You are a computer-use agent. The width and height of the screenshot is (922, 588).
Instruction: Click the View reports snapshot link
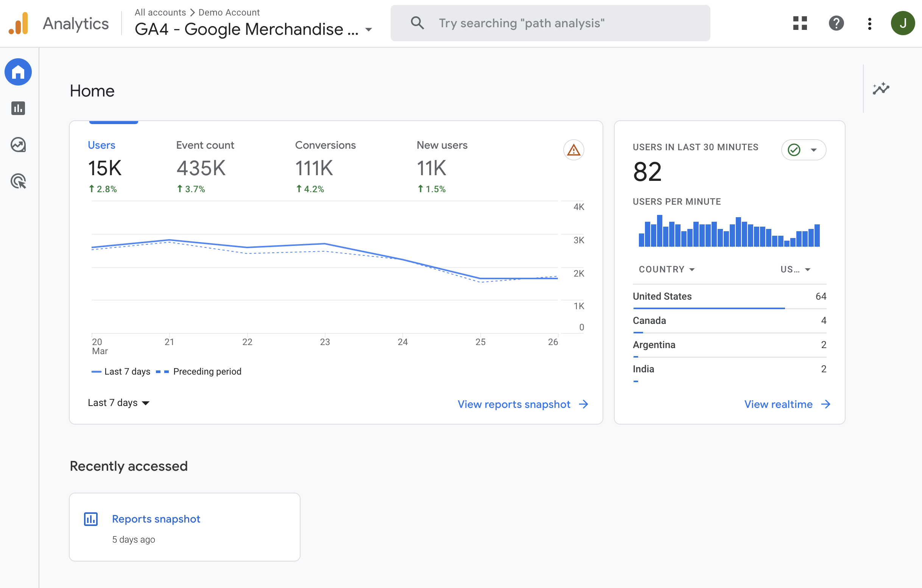click(x=514, y=404)
